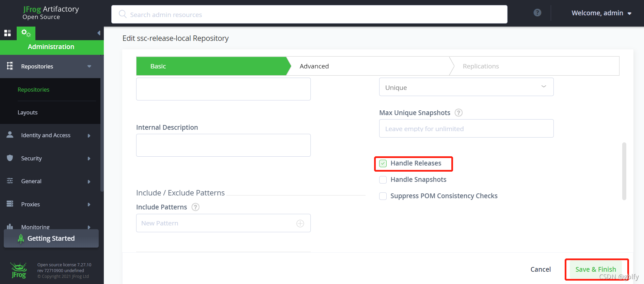Enable Handle Snapshots checkbox
The width and height of the screenshot is (644, 284).
[x=383, y=180]
